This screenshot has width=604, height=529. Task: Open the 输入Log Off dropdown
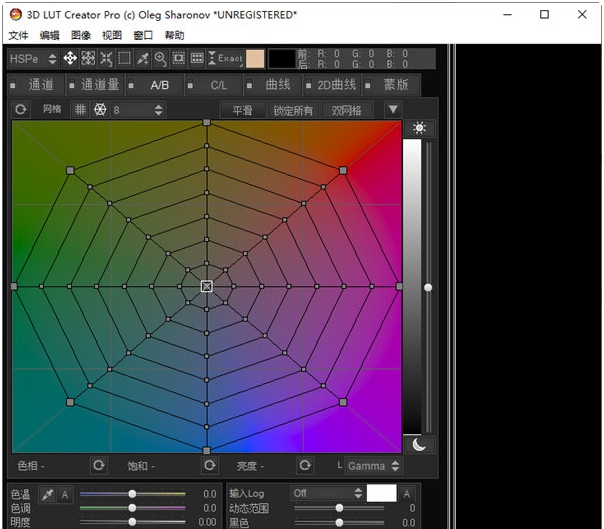tap(327, 493)
